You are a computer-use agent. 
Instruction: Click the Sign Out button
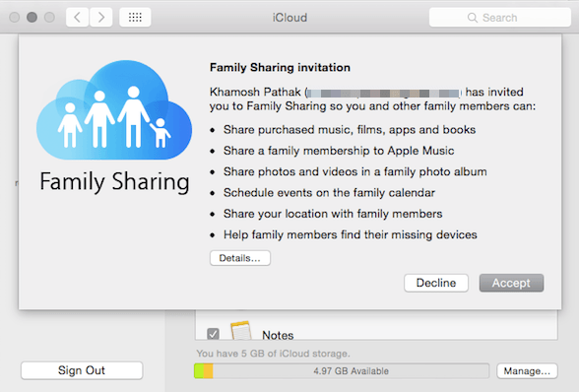click(82, 370)
